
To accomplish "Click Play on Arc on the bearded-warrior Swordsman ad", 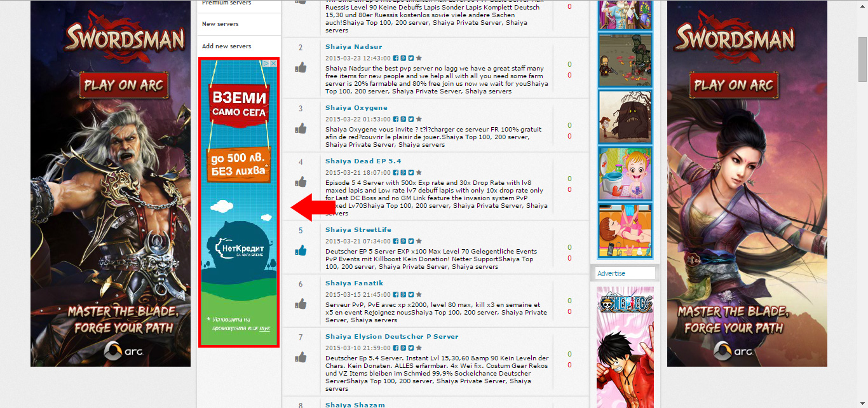I will click(124, 85).
